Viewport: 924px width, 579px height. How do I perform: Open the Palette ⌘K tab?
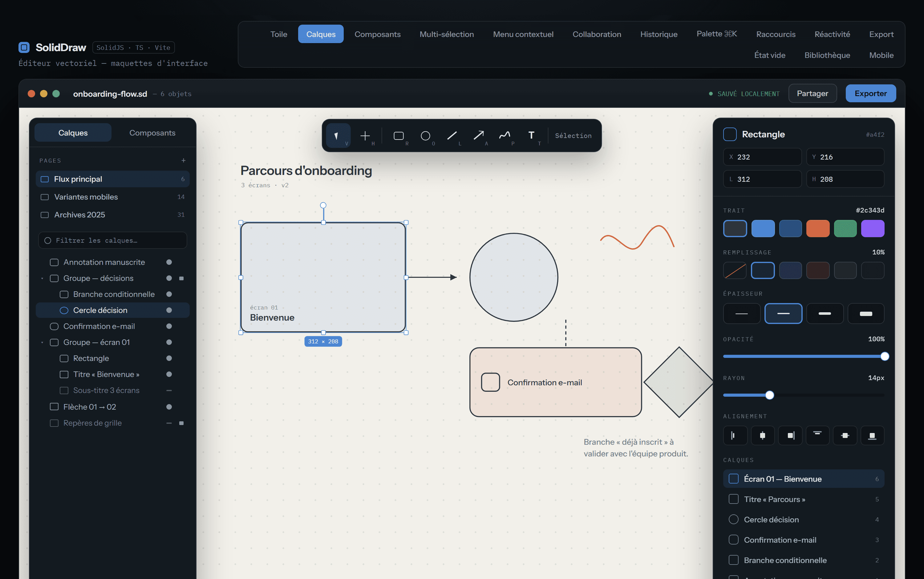(x=717, y=34)
